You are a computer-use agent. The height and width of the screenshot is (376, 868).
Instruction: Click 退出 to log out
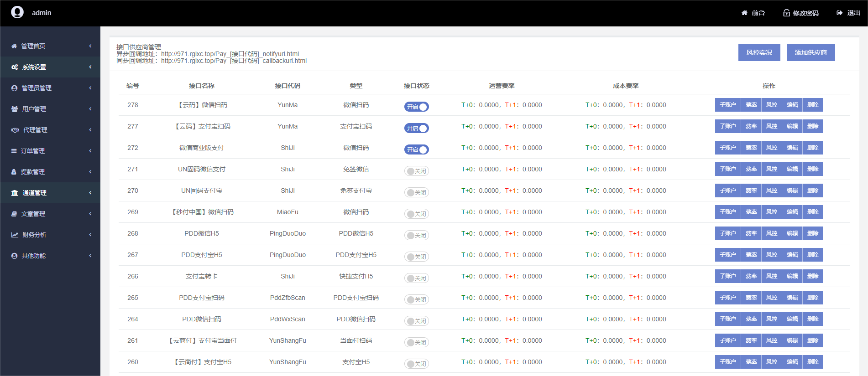pos(848,13)
